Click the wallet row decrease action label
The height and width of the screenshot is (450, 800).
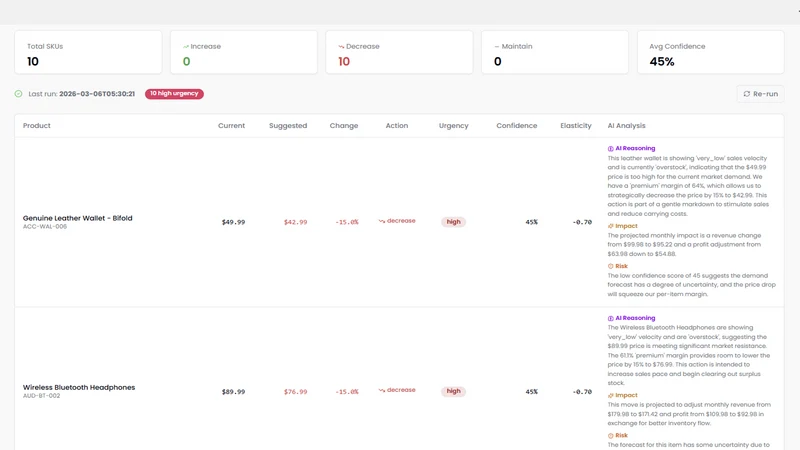(x=401, y=221)
